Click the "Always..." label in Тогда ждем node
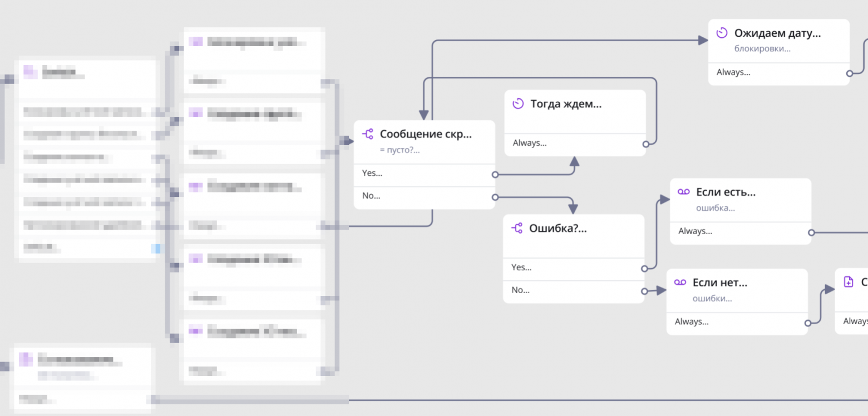Screen dimensions: 868x416 [530, 143]
